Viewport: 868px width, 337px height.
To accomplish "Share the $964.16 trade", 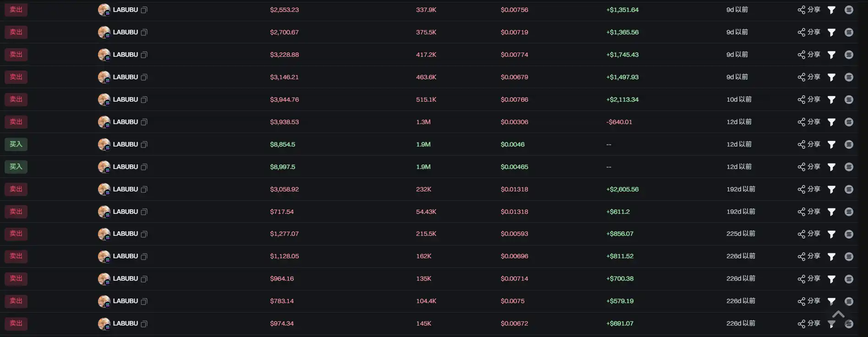I will [809, 278].
